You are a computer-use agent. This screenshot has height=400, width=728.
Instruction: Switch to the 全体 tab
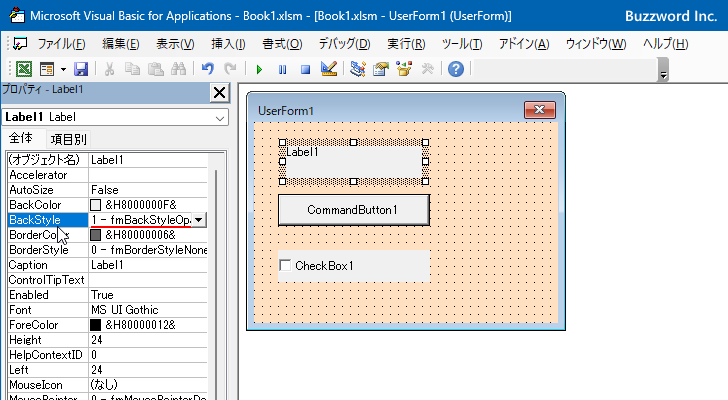21,138
